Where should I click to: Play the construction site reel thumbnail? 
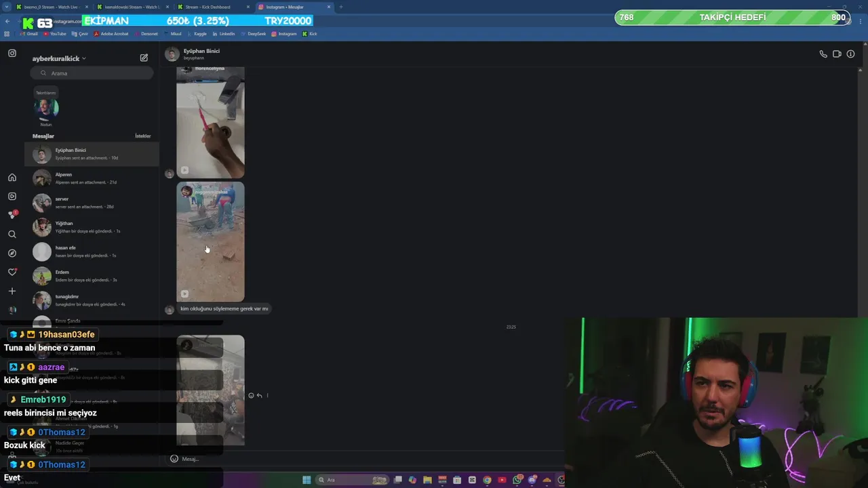[x=210, y=242]
